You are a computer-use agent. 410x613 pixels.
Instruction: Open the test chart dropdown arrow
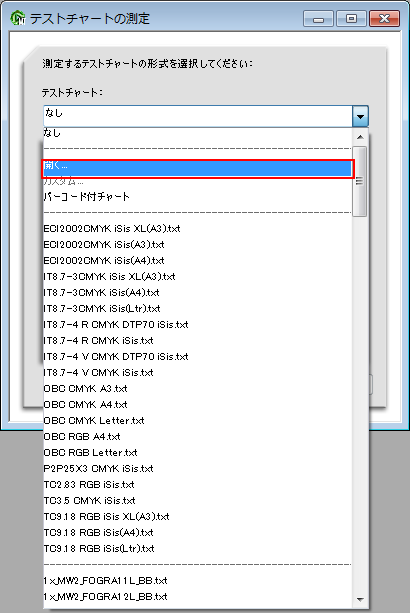360,116
